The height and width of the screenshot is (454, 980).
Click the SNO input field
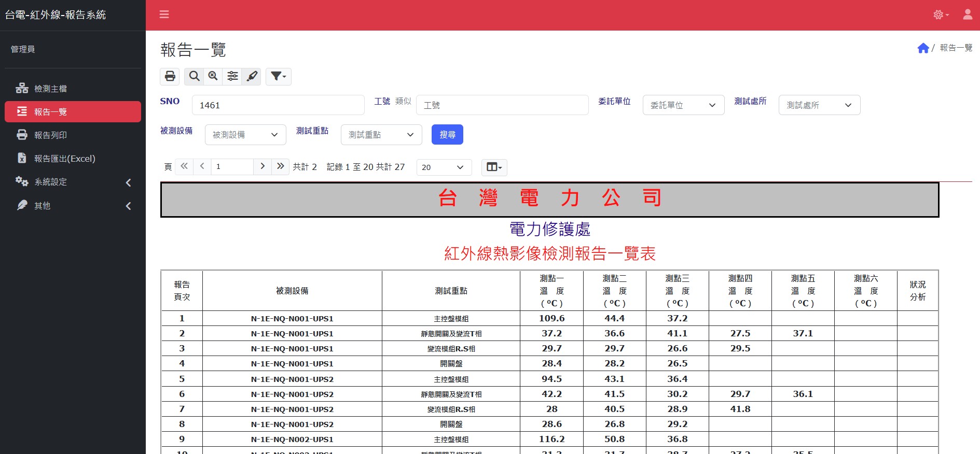pos(278,105)
